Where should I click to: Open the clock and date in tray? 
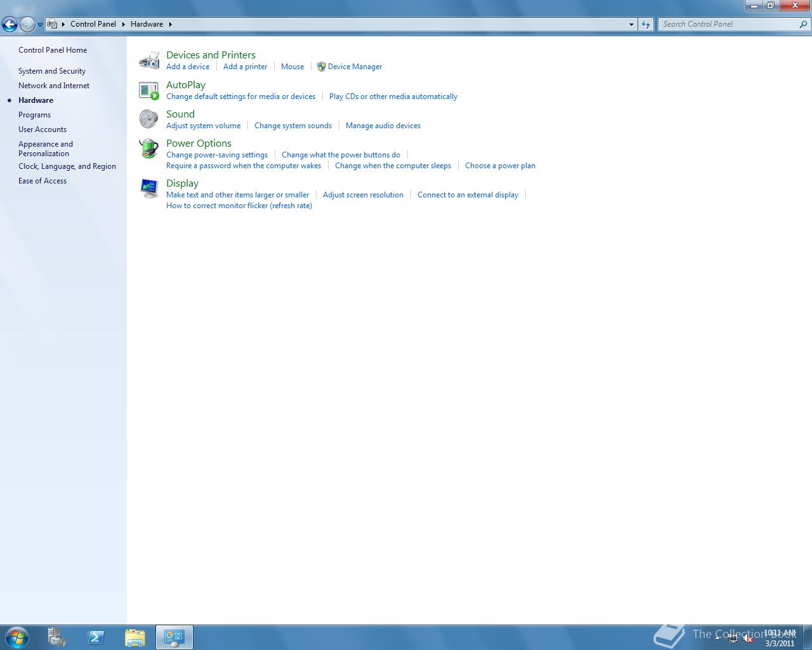pos(780,638)
